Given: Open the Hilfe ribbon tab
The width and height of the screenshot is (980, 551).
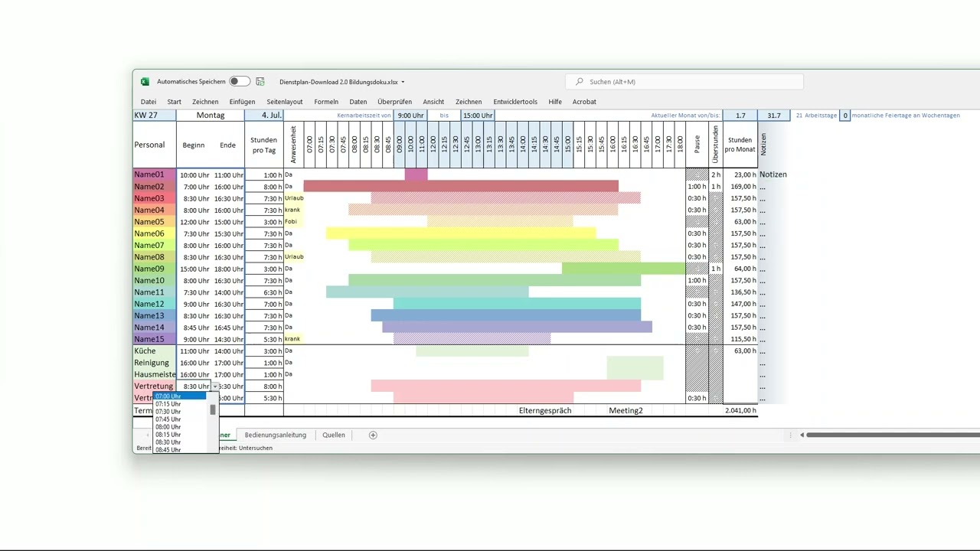Looking at the screenshot, I should [555, 102].
